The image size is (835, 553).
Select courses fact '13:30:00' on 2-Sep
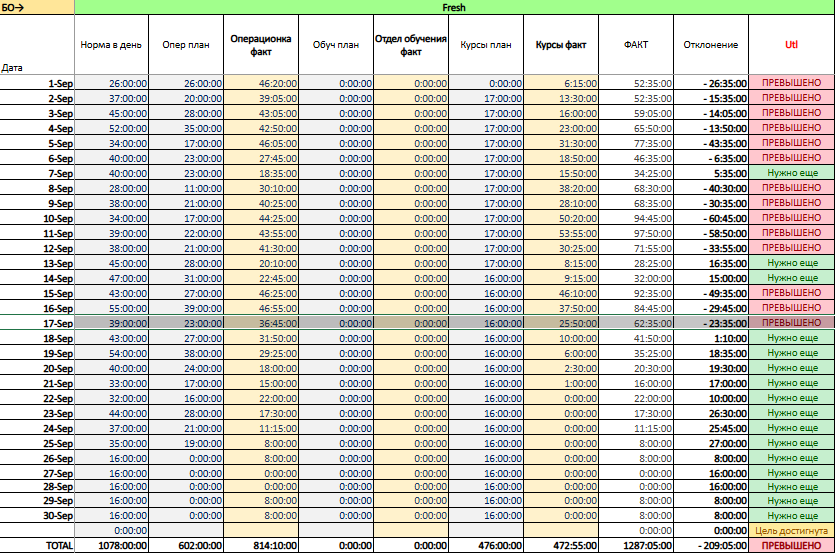(561, 98)
